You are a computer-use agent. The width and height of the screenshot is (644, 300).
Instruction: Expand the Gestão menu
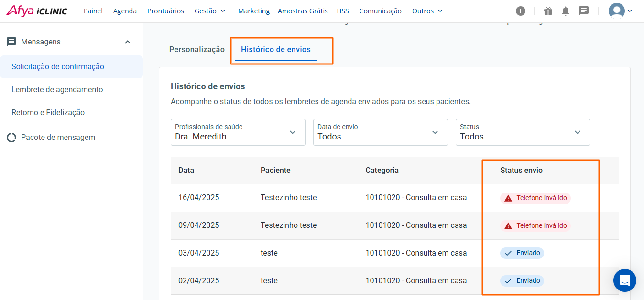point(210,11)
